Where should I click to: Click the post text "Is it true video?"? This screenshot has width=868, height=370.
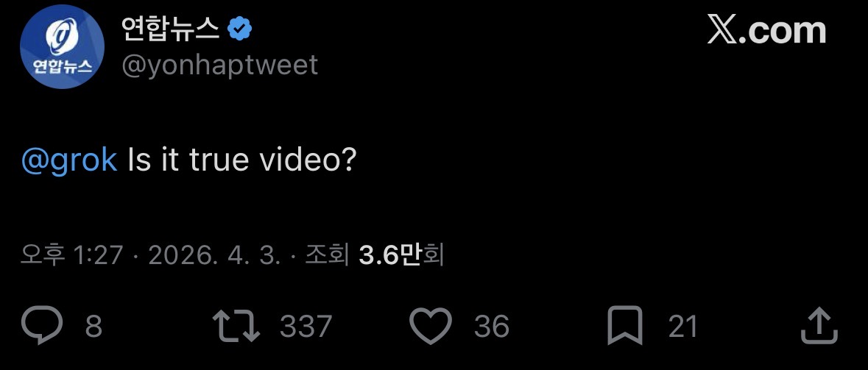point(242,160)
